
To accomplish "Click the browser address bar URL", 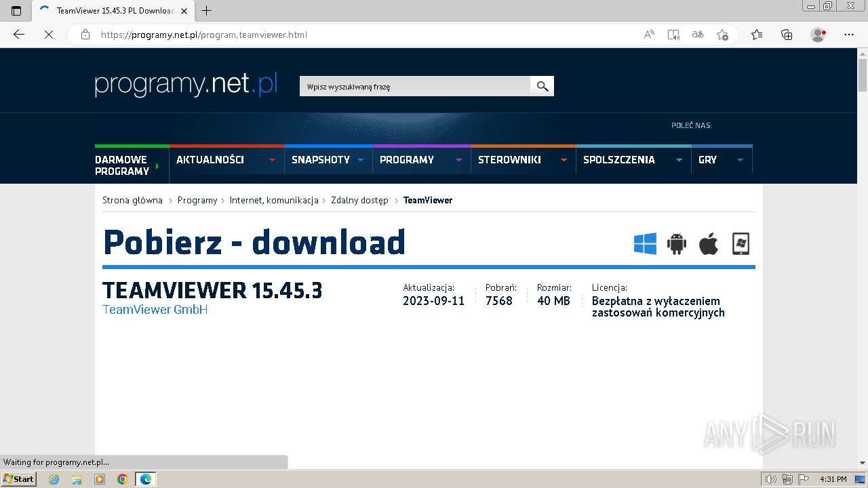I will click(x=203, y=35).
